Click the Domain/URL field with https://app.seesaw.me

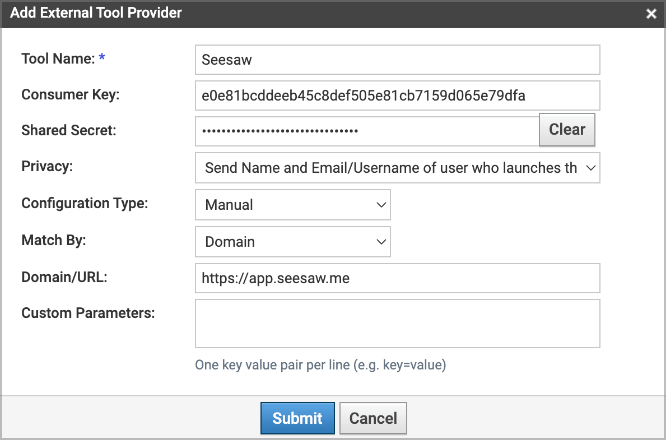[397, 278]
